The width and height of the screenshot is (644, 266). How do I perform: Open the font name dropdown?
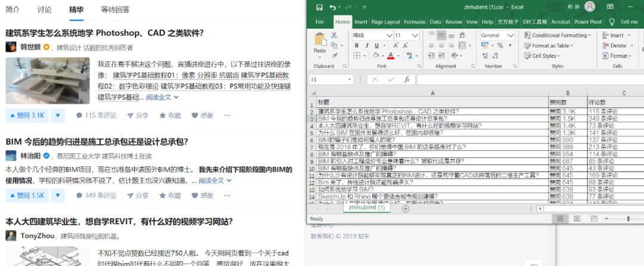point(389,35)
